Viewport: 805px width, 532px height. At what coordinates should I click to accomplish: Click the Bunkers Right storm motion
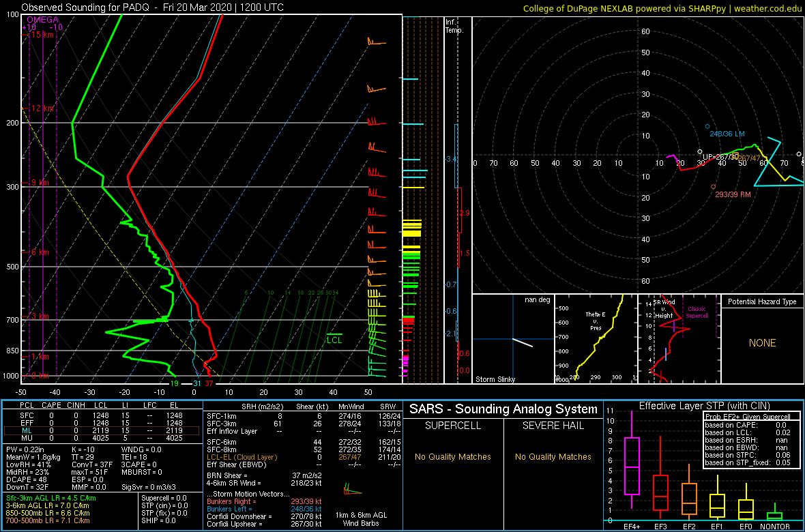coord(265,501)
